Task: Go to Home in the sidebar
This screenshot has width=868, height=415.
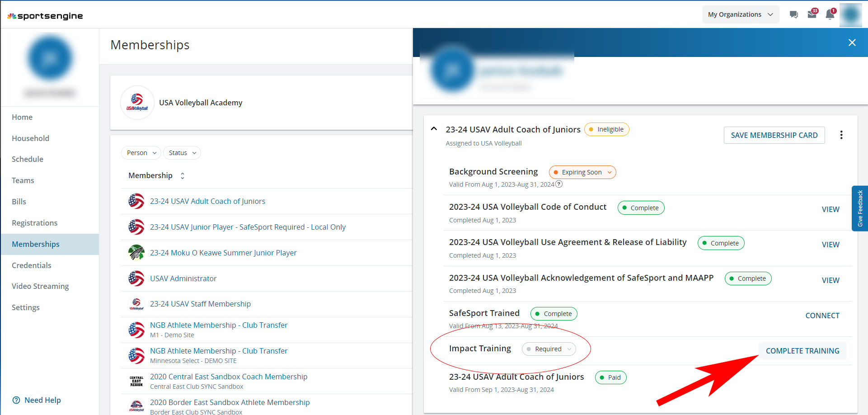Action: click(x=22, y=117)
